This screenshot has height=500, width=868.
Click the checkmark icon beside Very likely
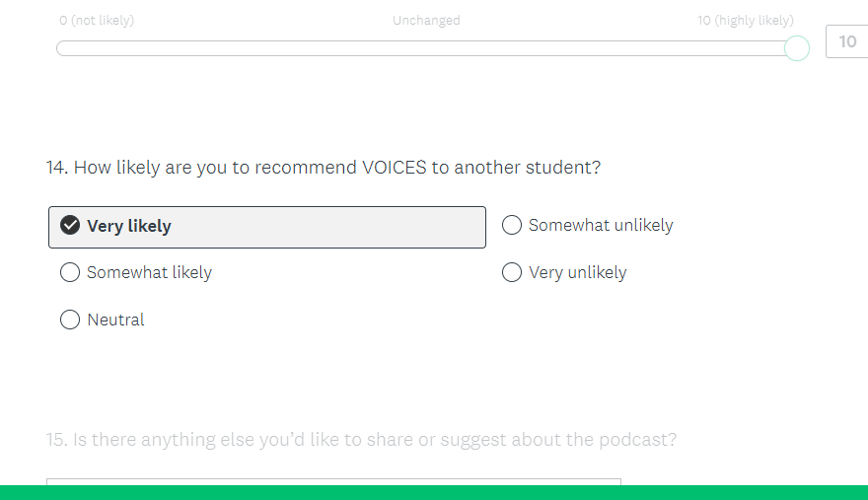(x=70, y=226)
